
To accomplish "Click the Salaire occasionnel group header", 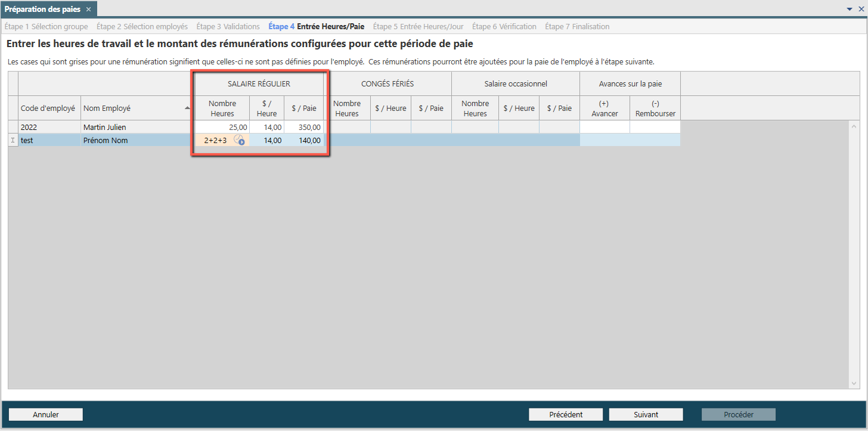I will (x=516, y=84).
